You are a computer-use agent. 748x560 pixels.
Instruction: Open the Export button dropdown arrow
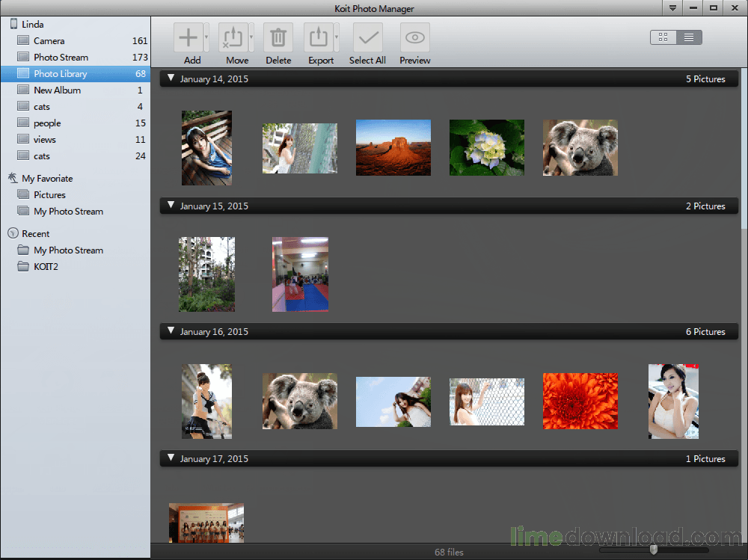tap(337, 37)
